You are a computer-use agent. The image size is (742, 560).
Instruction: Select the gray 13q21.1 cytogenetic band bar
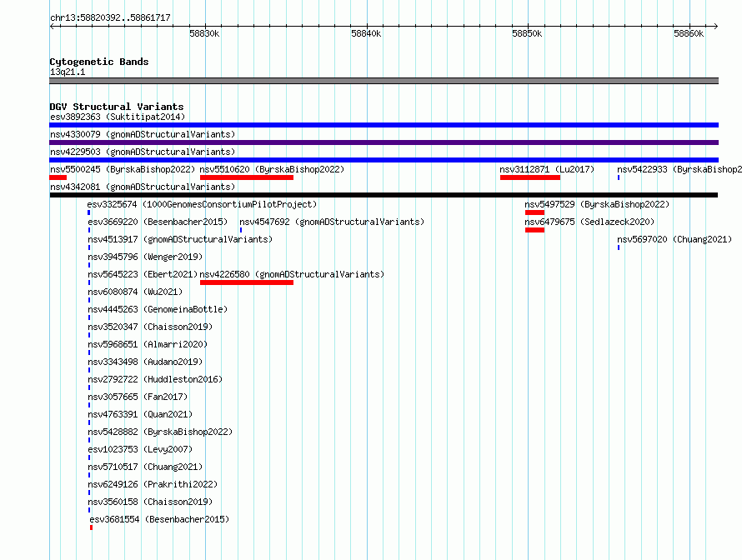pos(384,81)
